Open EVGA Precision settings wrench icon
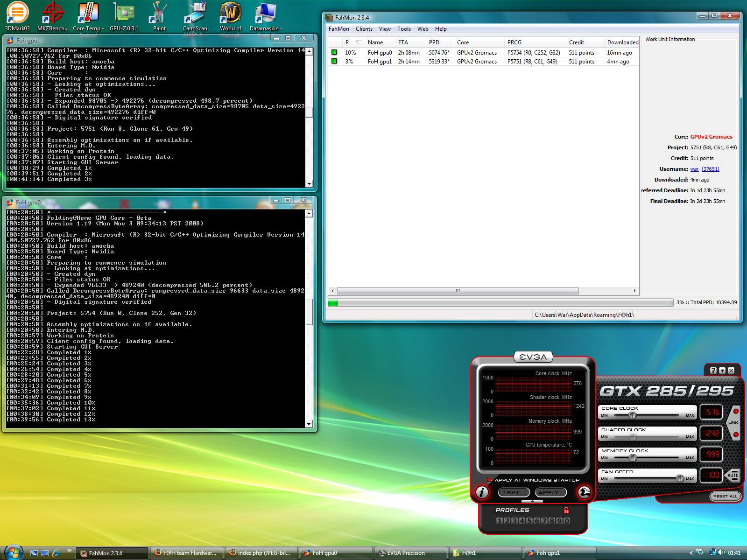This screenshot has height=560, width=747. click(584, 492)
